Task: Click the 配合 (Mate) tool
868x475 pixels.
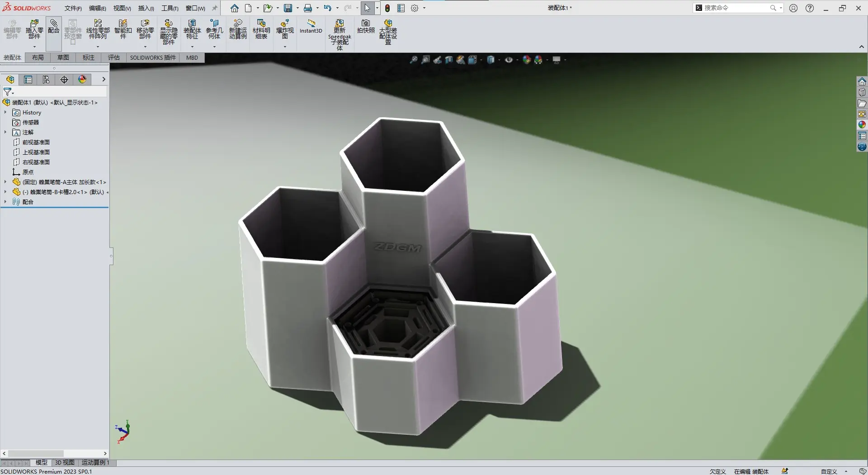Action: [54, 26]
